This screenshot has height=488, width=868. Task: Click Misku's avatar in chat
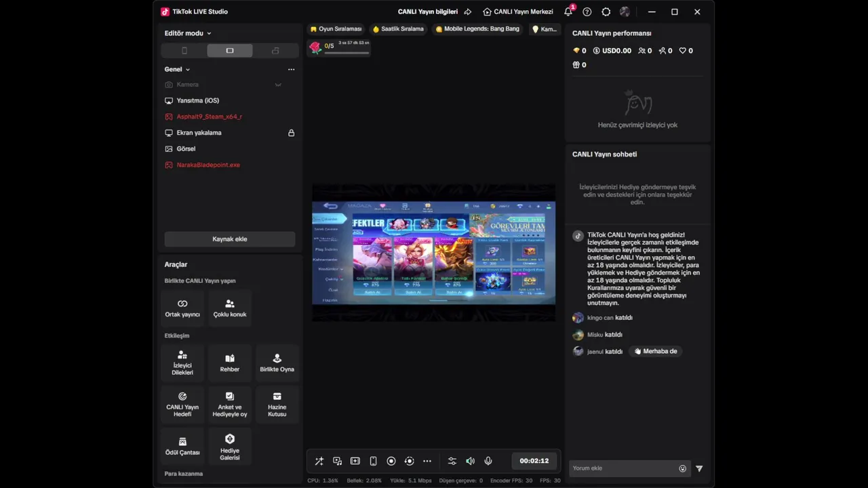(578, 335)
